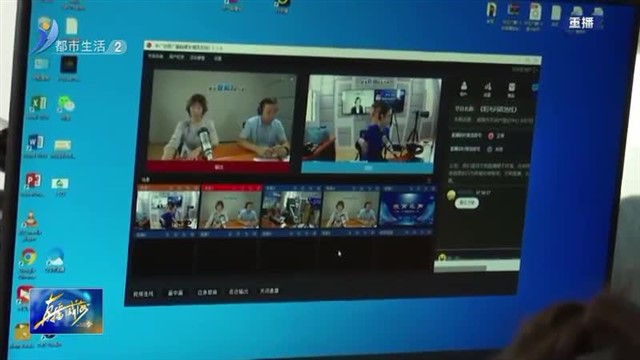The height and width of the screenshot is (360, 640).
Task: Open the user icon in the right panel
Action: [464, 87]
